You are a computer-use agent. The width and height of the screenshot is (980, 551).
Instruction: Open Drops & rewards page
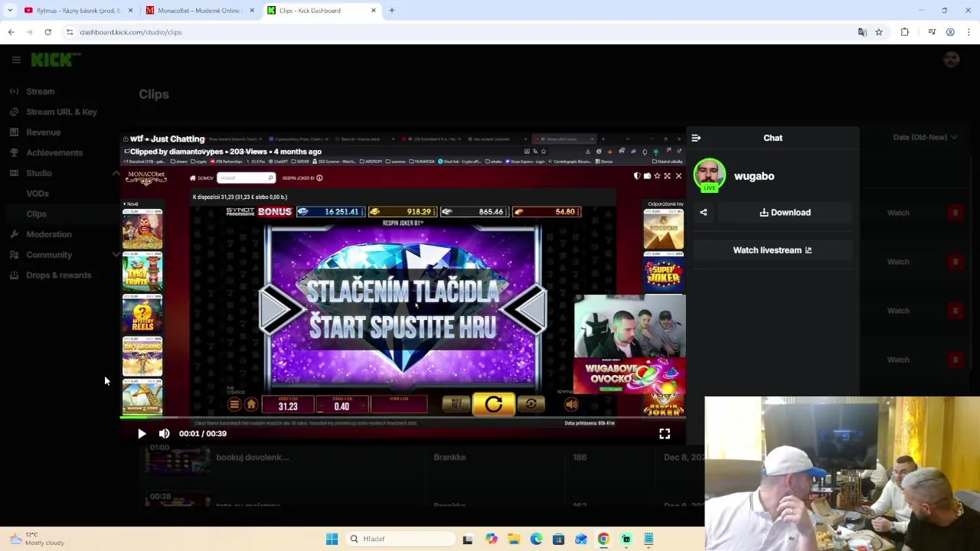[x=58, y=275]
